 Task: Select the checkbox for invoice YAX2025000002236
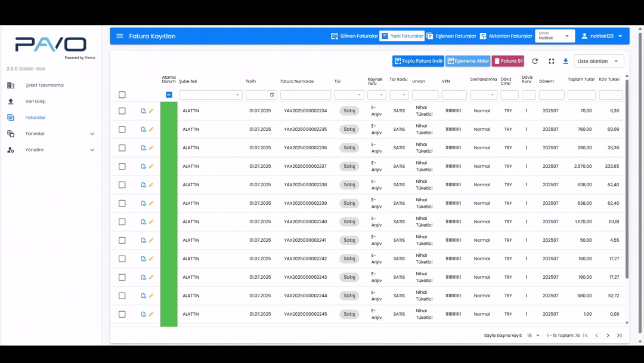click(122, 148)
